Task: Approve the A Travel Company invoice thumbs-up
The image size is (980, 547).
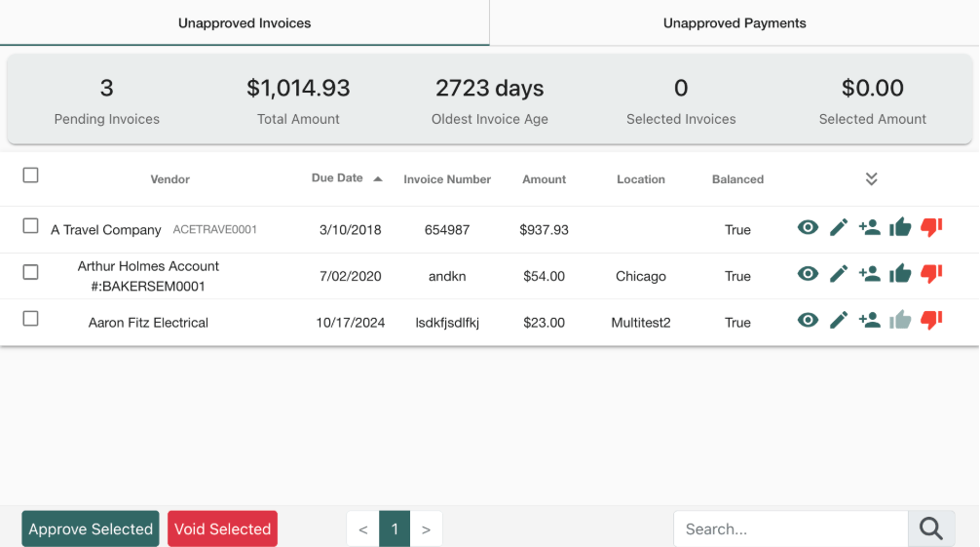Action: coord(900,228)
